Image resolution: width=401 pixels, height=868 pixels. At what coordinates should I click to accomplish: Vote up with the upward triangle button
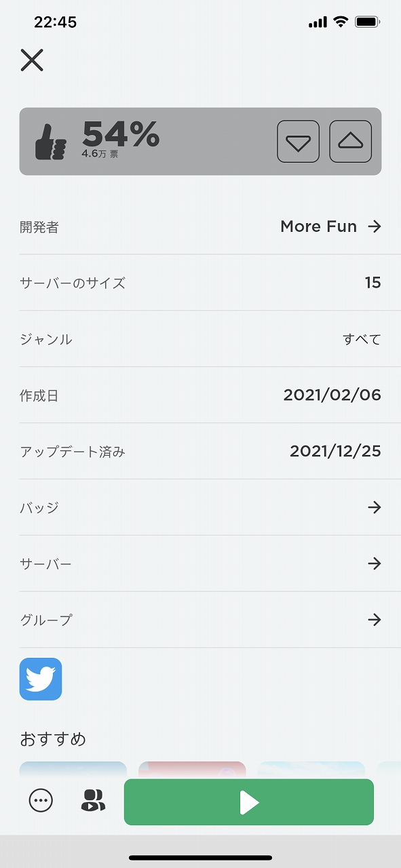pos(350,142)
